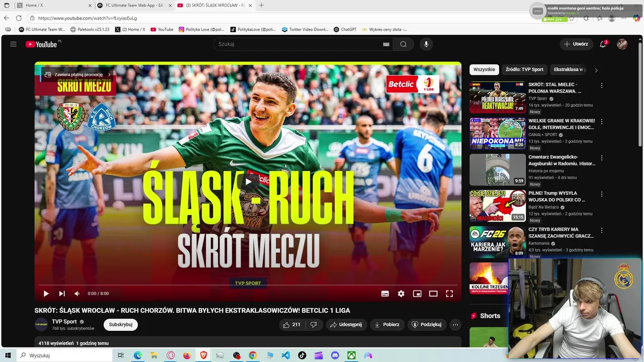Open the Polityka Love Instagram bookmark
Screen dimensions: 644x362
click(x=201, y=30)
